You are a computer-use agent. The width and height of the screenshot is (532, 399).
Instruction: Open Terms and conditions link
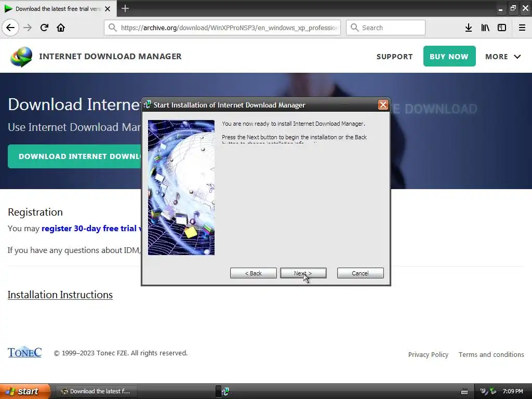(491, 354)
